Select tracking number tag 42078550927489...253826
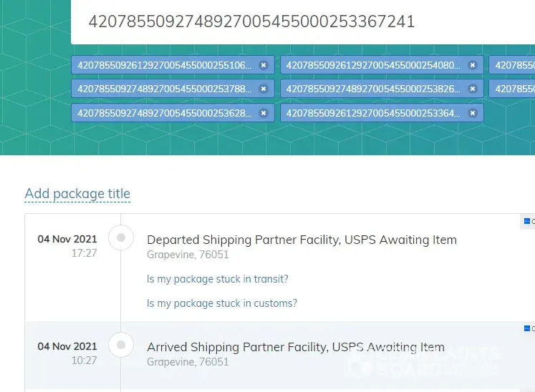 point(373,89)
